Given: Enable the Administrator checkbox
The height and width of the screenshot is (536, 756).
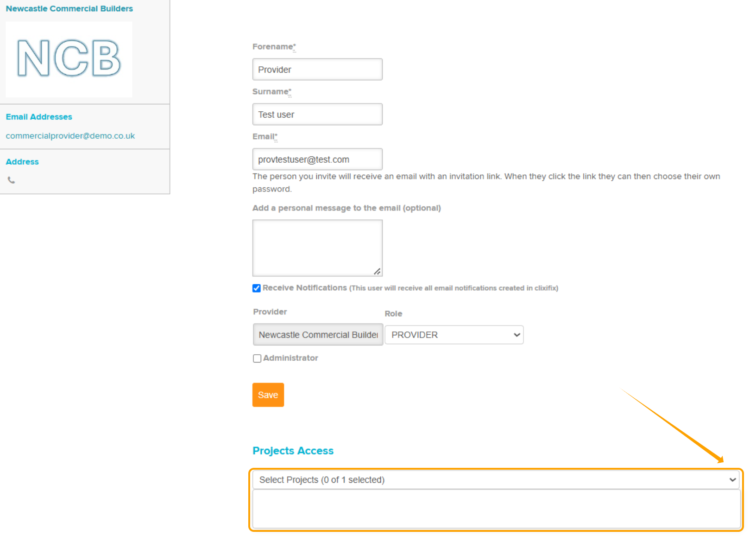Looking at the screenshot, I should 257,358.
